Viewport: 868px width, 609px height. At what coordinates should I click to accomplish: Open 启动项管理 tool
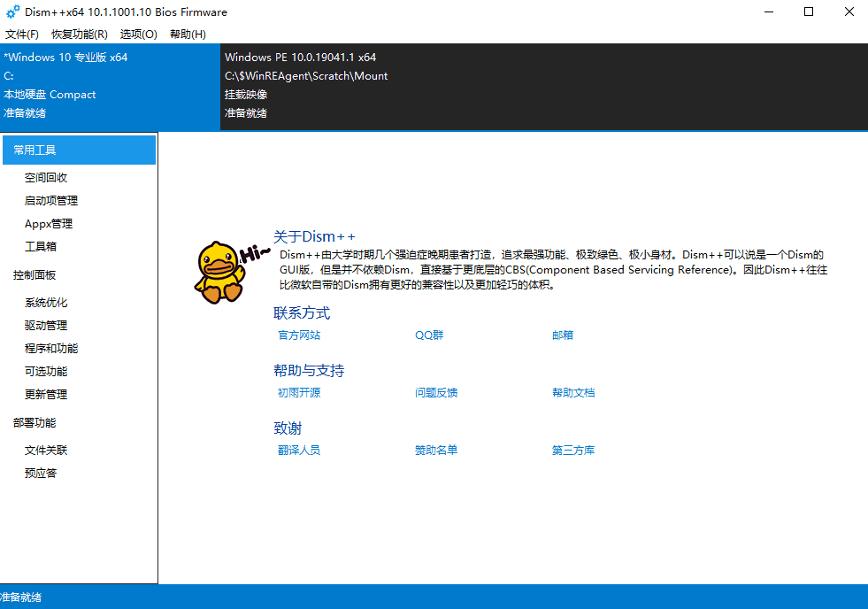tap(50, 199)
